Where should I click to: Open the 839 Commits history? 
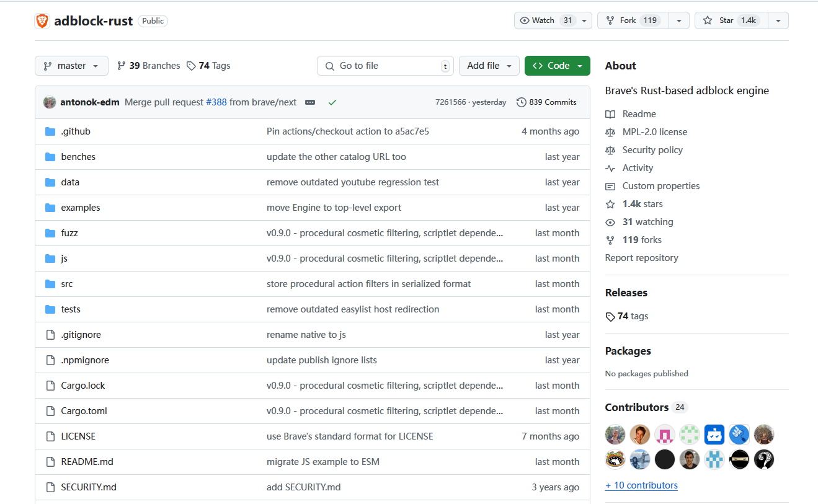[546, 102]
